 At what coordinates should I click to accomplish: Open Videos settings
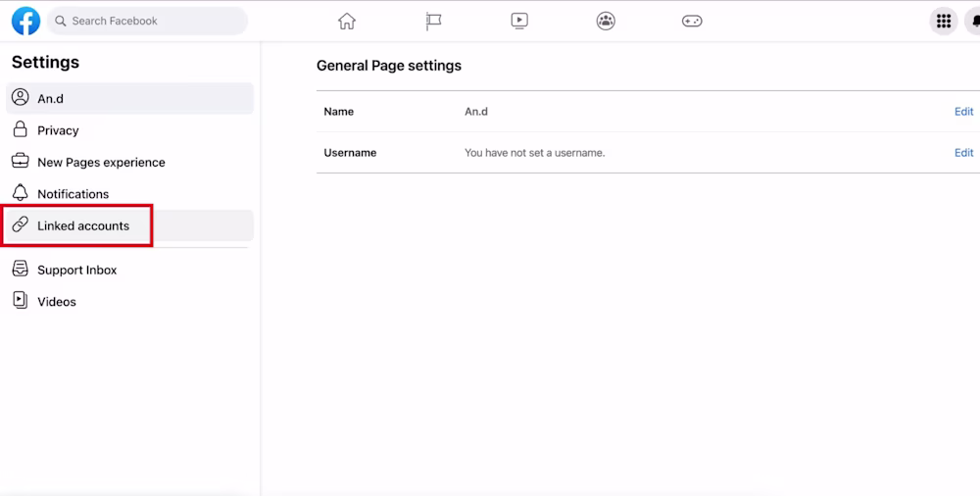point(130,302)
